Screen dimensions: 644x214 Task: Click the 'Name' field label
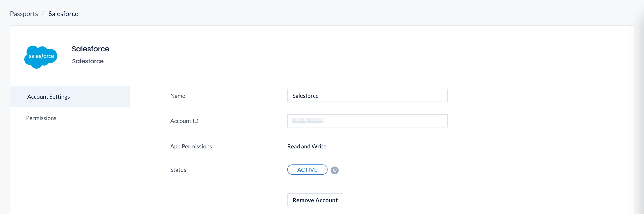tap(178, 96)
